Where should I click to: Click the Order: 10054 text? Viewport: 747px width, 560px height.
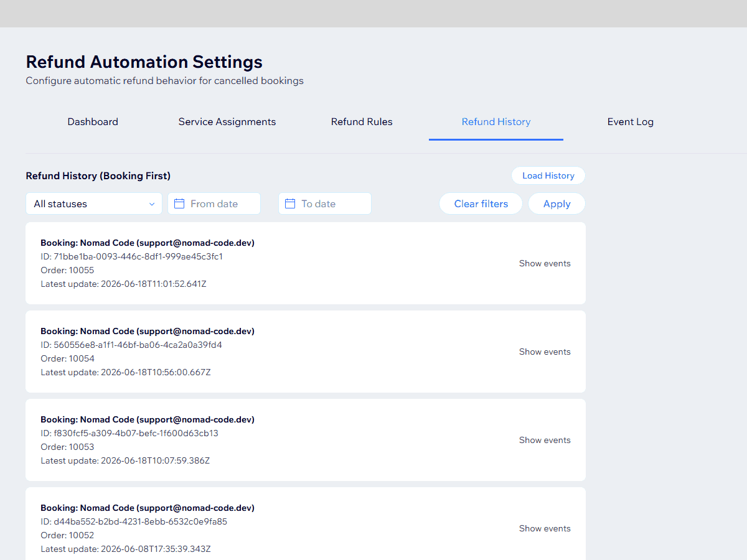[x=67, y=358]
